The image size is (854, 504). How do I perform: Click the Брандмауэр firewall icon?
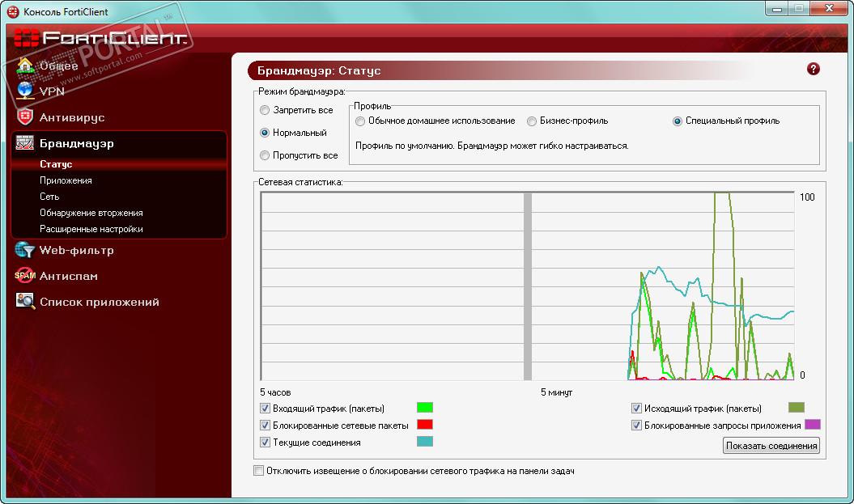coord(25,142)
